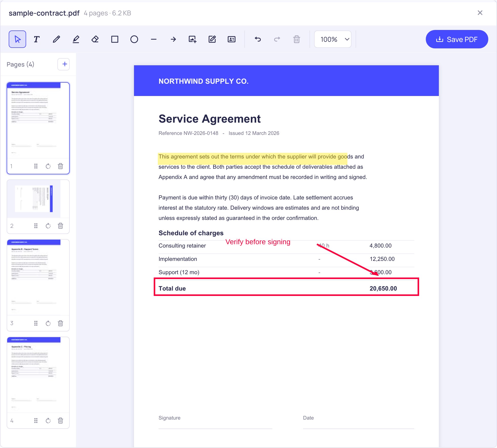Grab the reorder handle for page 2
The height and width of the screenshot is (448, 497).
coord(36,226)
